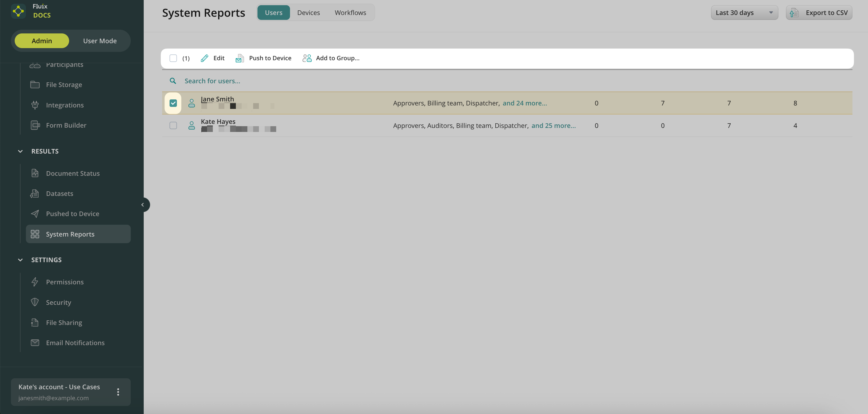Click Export to CSV button
This screenshot has height=414, width=868.
coord(819,13)
